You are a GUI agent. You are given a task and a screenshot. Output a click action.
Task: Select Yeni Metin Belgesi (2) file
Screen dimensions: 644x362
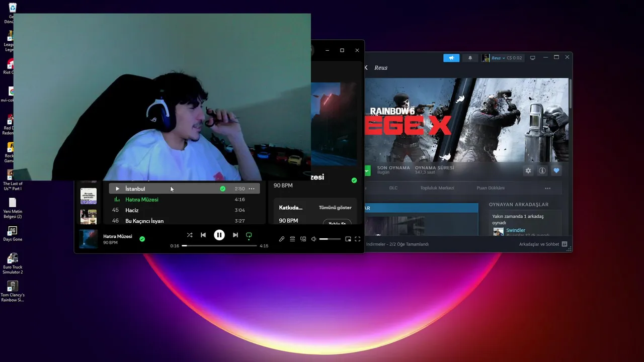coord(13,207)
